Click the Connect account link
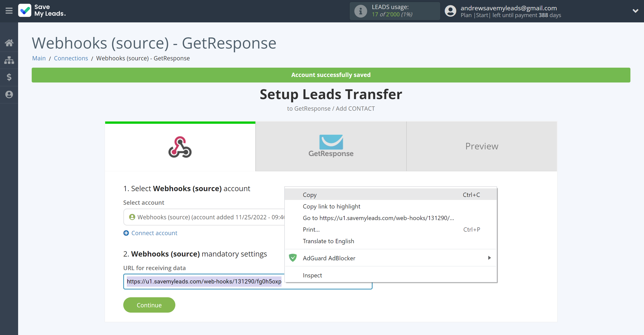Image resolution: width=644 pixels, height=335 pixels. tap(154, 233)
